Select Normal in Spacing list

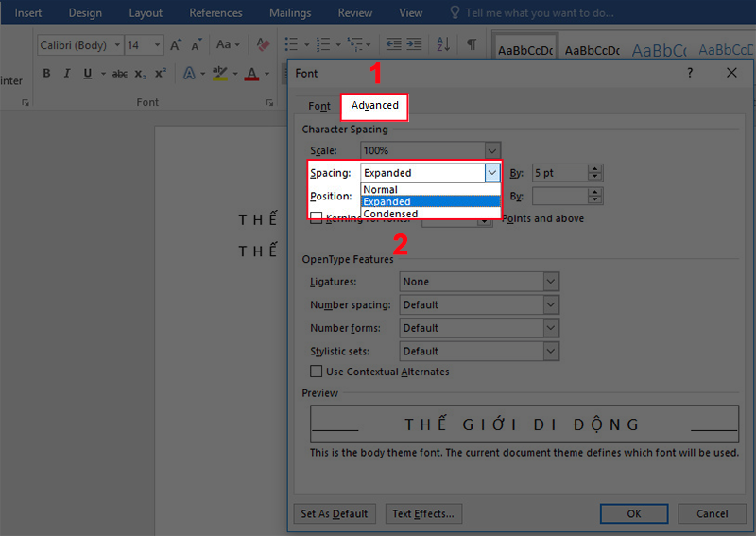coord(431,189)
